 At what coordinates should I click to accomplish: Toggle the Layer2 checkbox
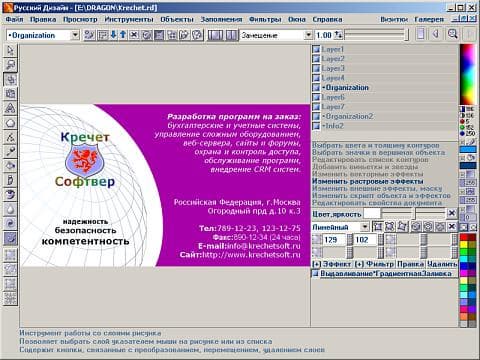(x=316, y=59)
